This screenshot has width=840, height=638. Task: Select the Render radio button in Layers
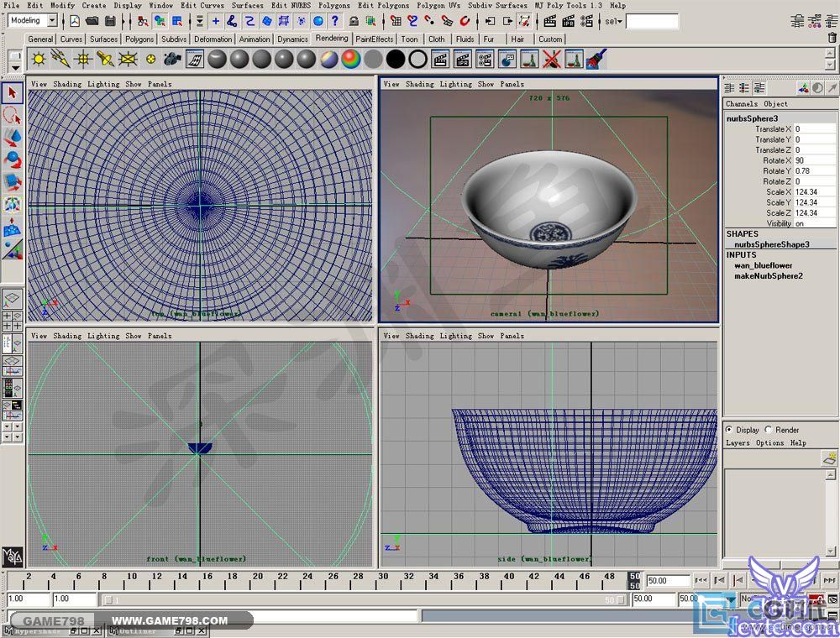coord(769,430)
